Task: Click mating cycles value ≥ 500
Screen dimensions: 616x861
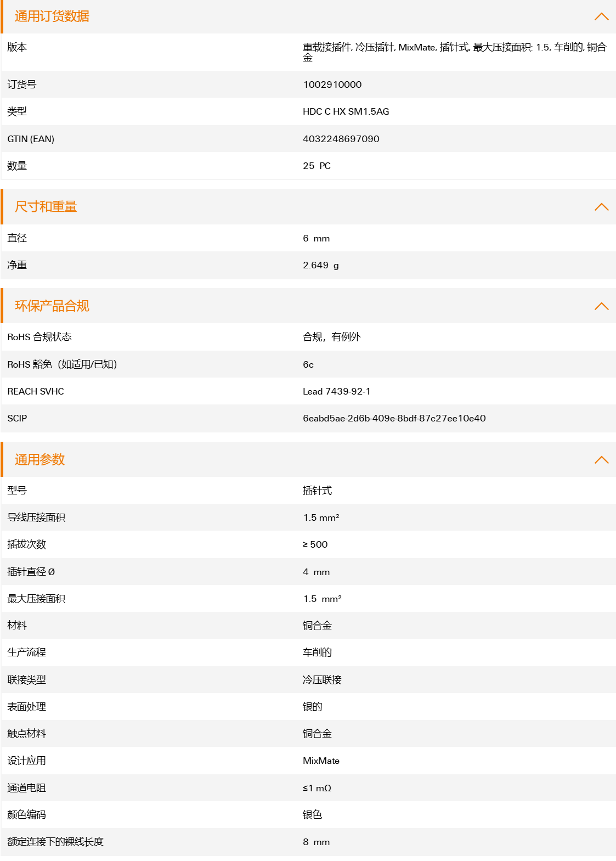Action: point(315,544)
